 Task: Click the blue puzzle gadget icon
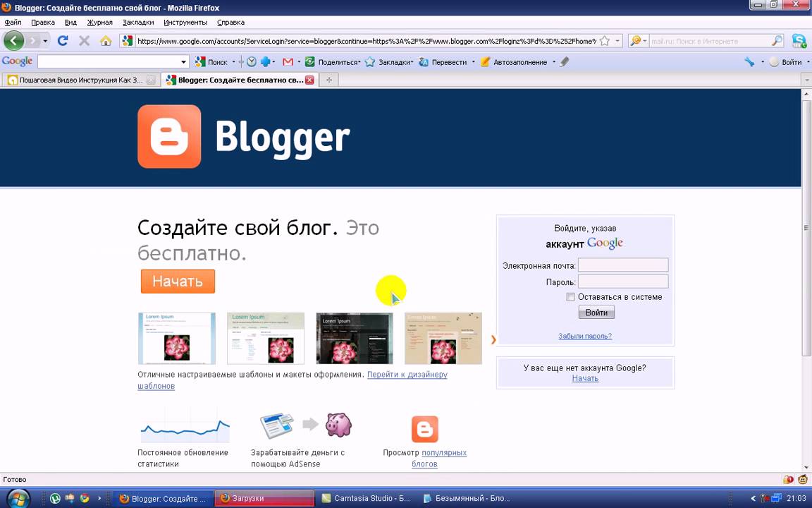pyautogui.click(x=265, y=61)
